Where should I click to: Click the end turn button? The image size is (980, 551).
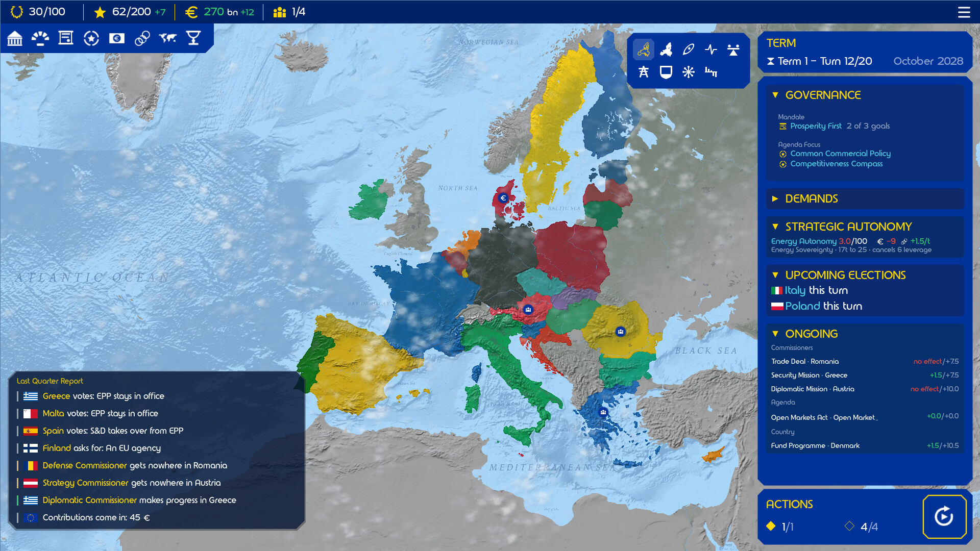click(944, 516)
